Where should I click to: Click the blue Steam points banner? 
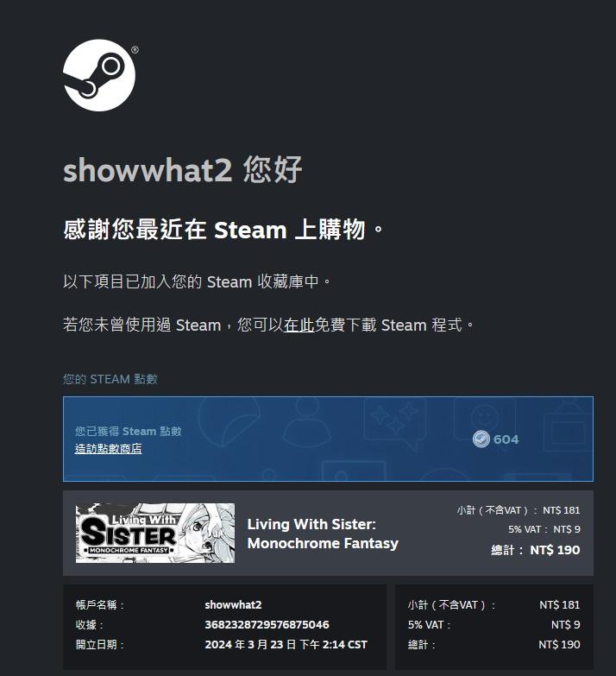tap(328, 439)
